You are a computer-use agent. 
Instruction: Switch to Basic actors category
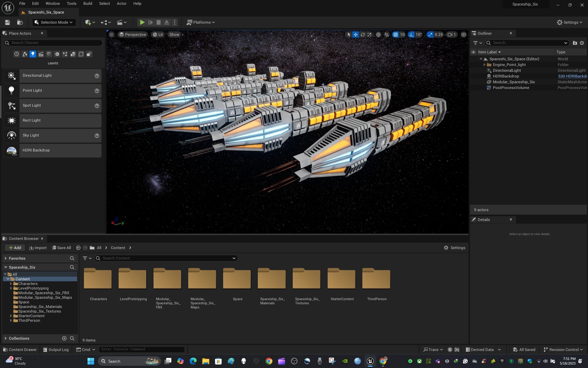[x=25, y=54]
